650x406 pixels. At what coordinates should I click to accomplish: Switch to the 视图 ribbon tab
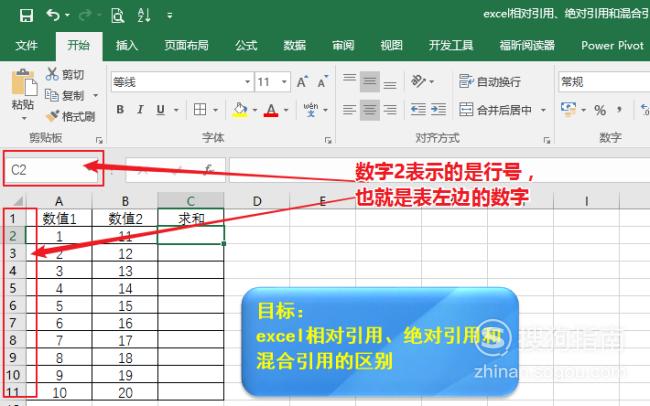pos(391,45)
